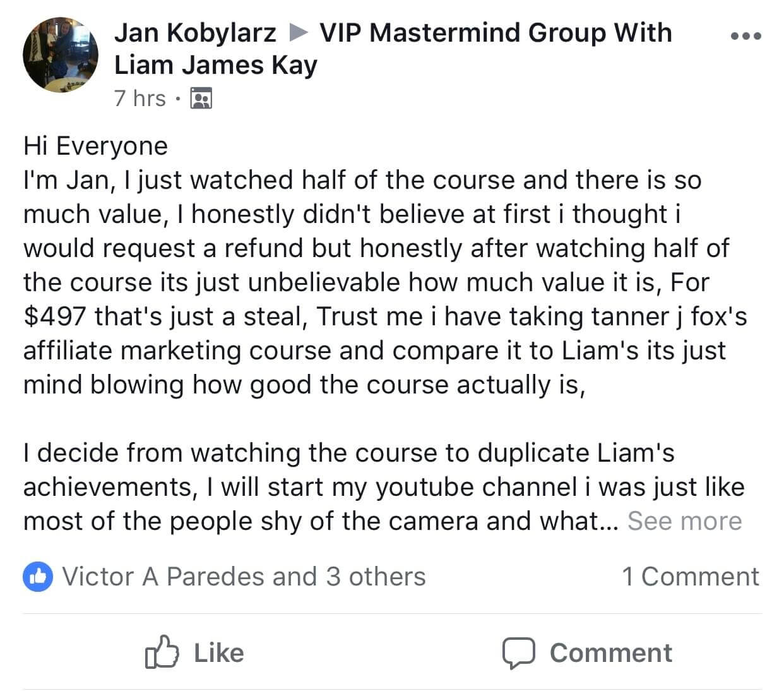Click the blue like reaction icon
This screenshot has height=691, width=784.
tap(38, 577)
